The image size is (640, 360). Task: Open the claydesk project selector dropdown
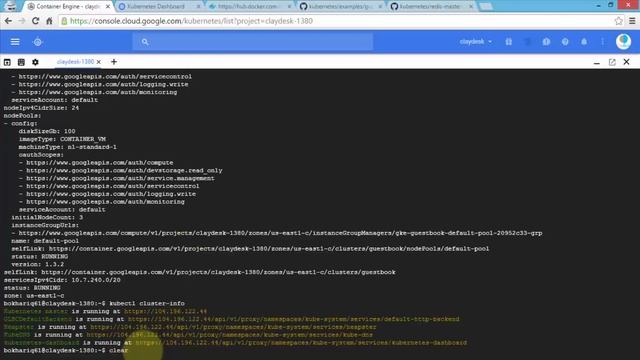(x=476, y=42)
